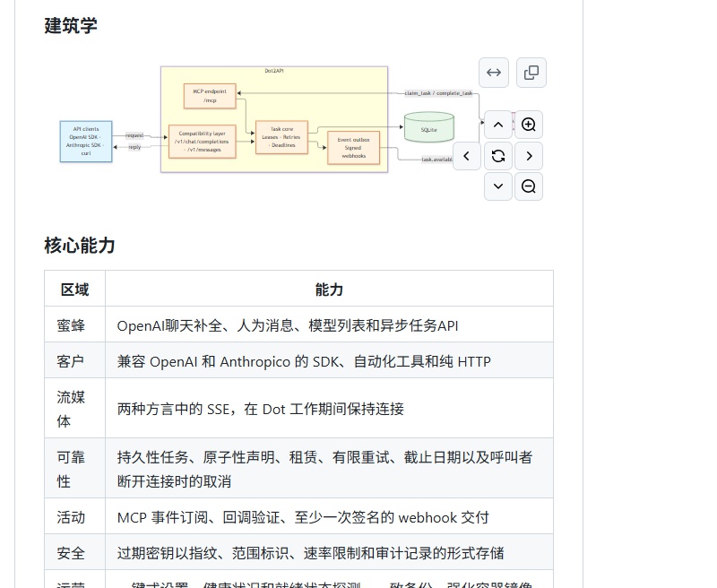Zoom out of the diagram
717x588 pixels.
point(529,186)
